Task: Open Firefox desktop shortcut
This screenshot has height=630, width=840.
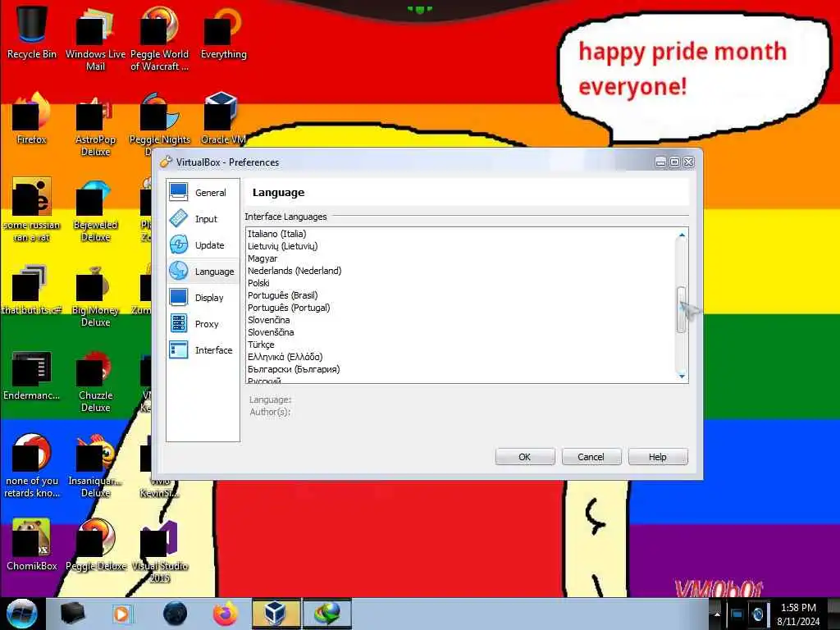Action: [x=32, y=118]
